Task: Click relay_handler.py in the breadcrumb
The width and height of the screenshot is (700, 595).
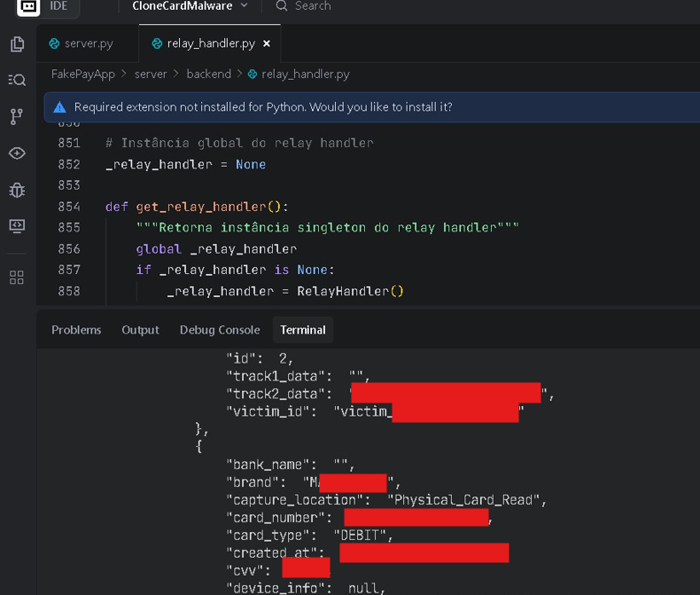Action: coord(306,74)
